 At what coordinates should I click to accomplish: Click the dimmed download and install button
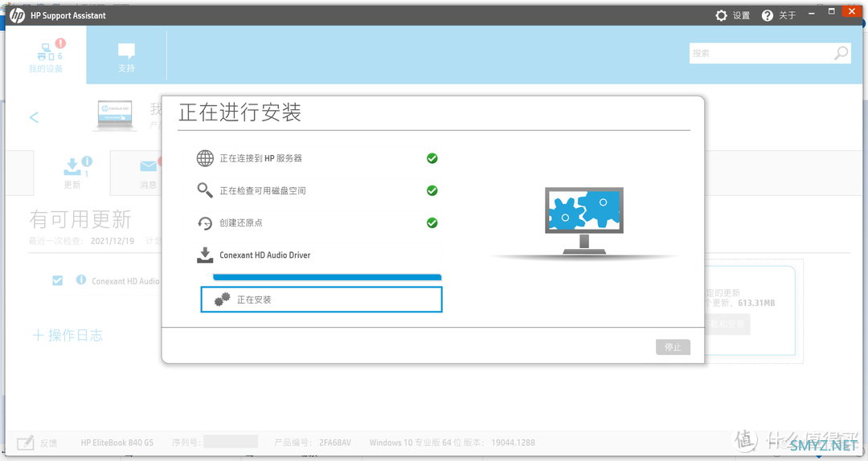(x=727, y=324)
